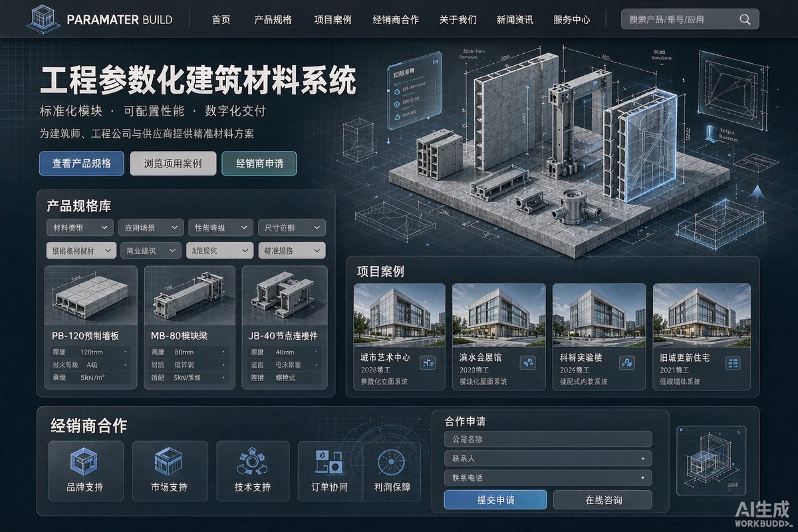
Task: Click the 螺栓式 connection value of JB-40
Action: (285, 378)
